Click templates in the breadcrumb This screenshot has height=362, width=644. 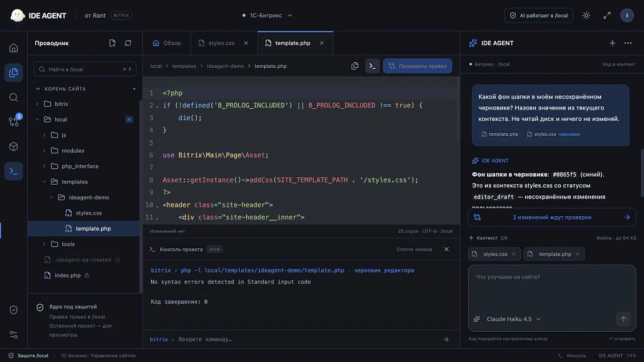click(184, 66)
